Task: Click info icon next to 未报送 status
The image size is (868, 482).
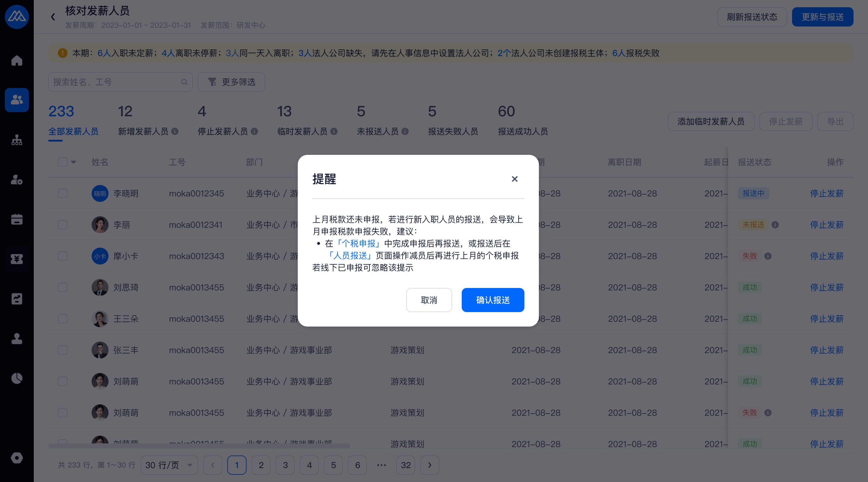Action: [x=775, y=225]
